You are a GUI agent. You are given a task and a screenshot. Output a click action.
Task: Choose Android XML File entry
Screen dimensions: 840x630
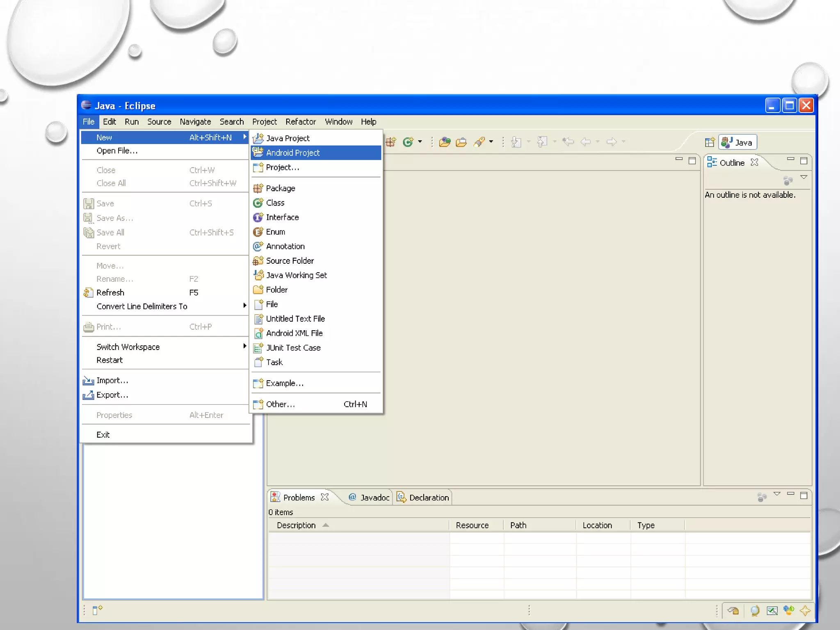(x=316, y=333)
